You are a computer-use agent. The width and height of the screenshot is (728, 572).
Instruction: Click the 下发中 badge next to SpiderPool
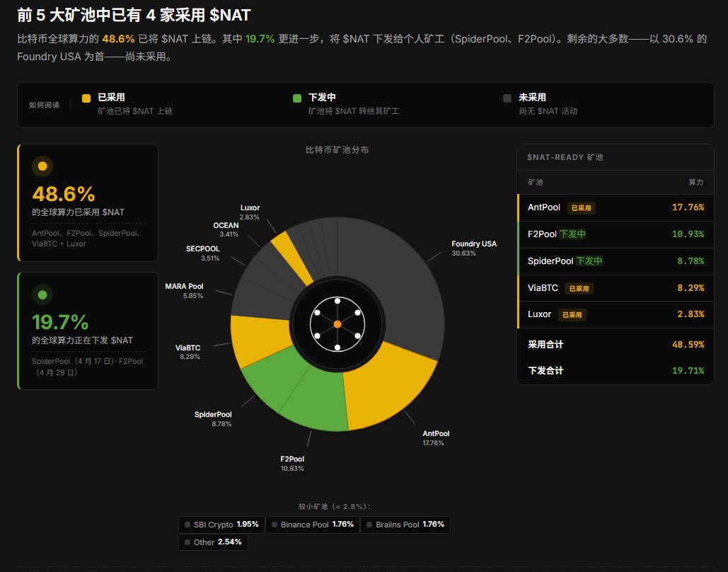tap(589, 261)
